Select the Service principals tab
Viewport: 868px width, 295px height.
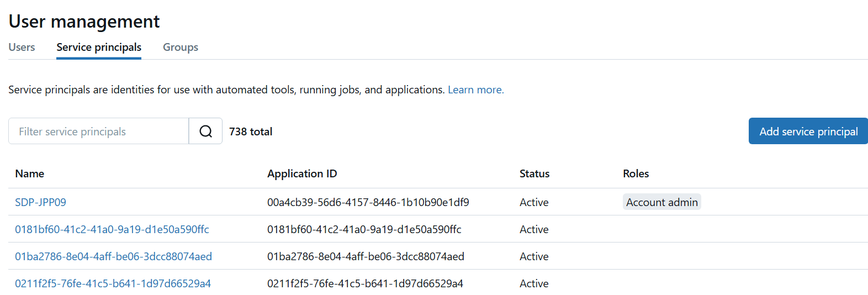(99, 48)
